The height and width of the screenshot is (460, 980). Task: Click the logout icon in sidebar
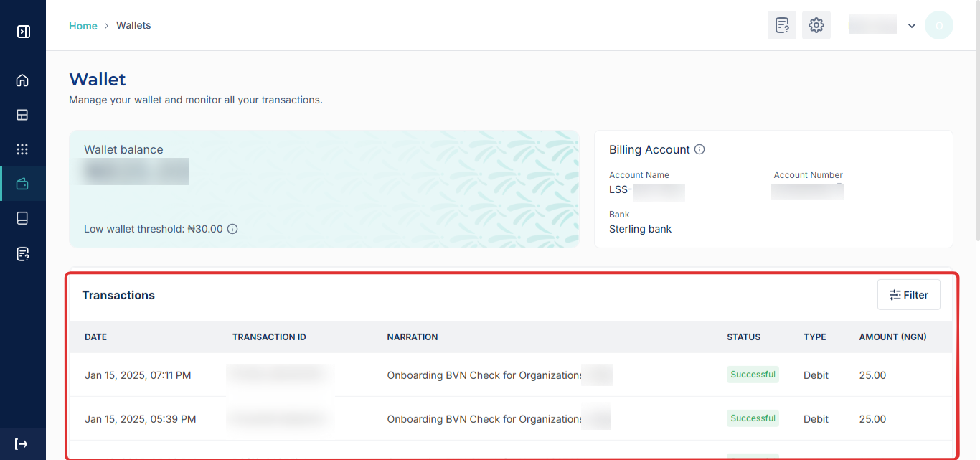pos(22,444)
